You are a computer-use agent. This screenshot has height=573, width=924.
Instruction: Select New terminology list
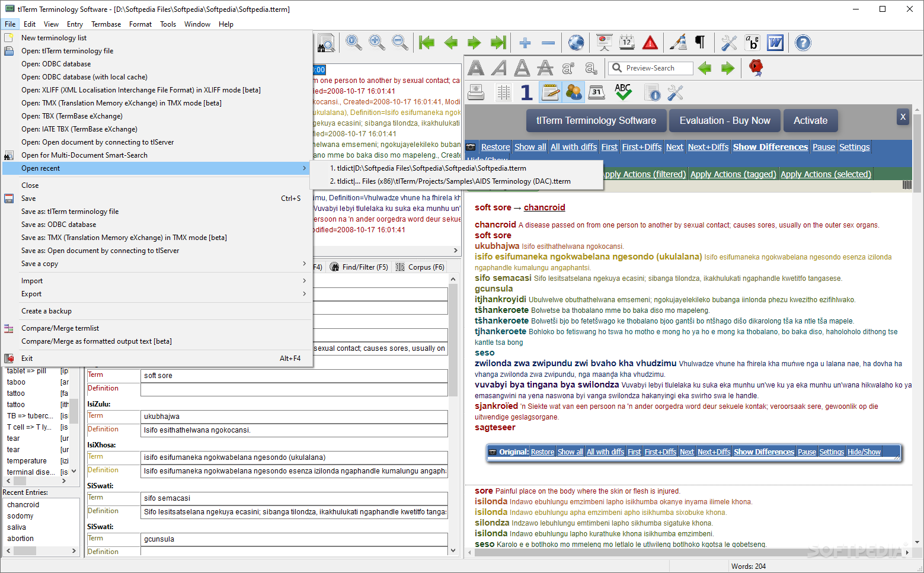coord(156,38)
